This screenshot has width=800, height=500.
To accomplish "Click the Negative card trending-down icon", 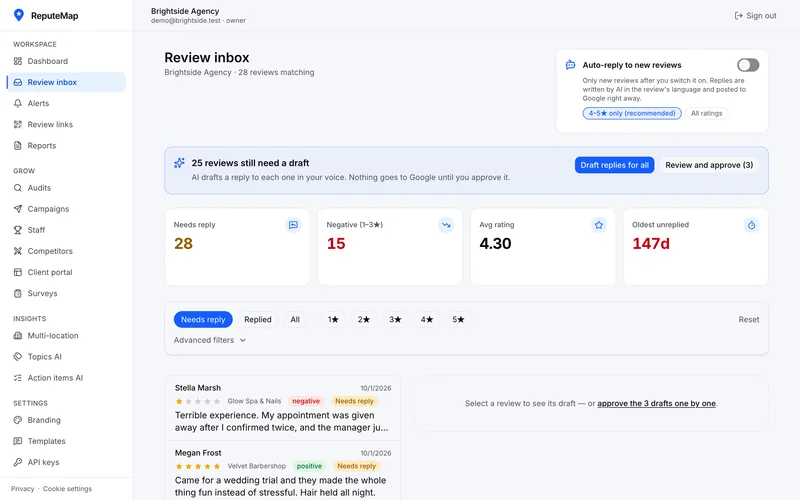I will pos(446,225).
